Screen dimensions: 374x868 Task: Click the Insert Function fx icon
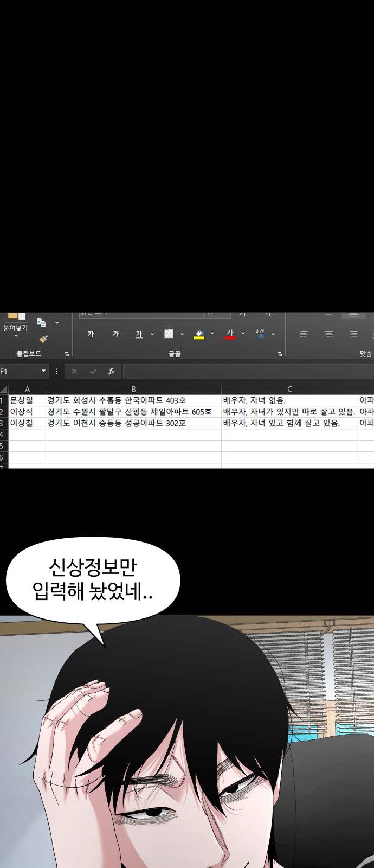point(112,372)
